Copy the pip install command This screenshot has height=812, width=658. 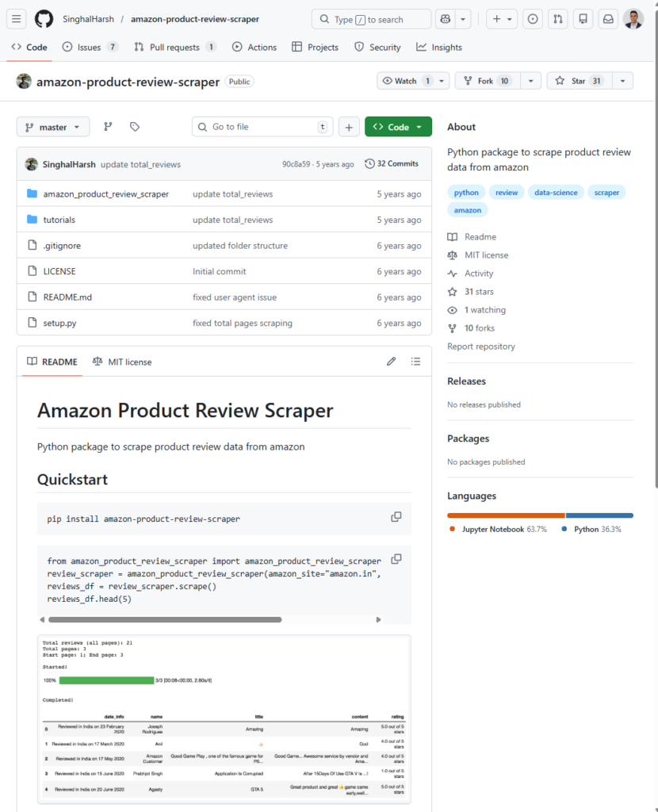tap(396, 516)
